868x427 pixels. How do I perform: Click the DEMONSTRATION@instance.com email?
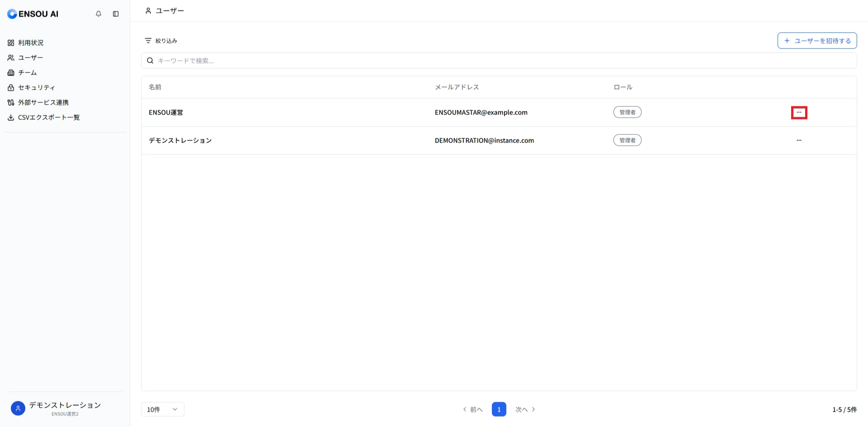(x=484, y=140)
